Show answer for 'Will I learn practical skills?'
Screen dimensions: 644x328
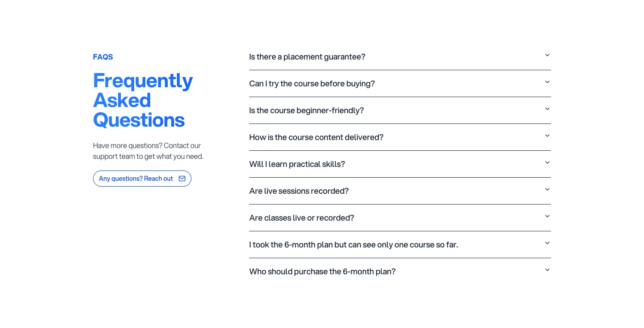[400, 164]
